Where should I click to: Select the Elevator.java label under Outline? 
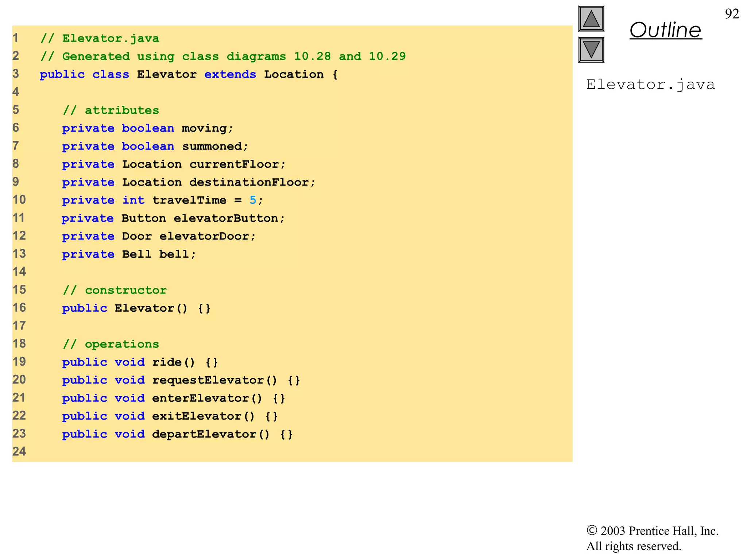click(650, 85)
